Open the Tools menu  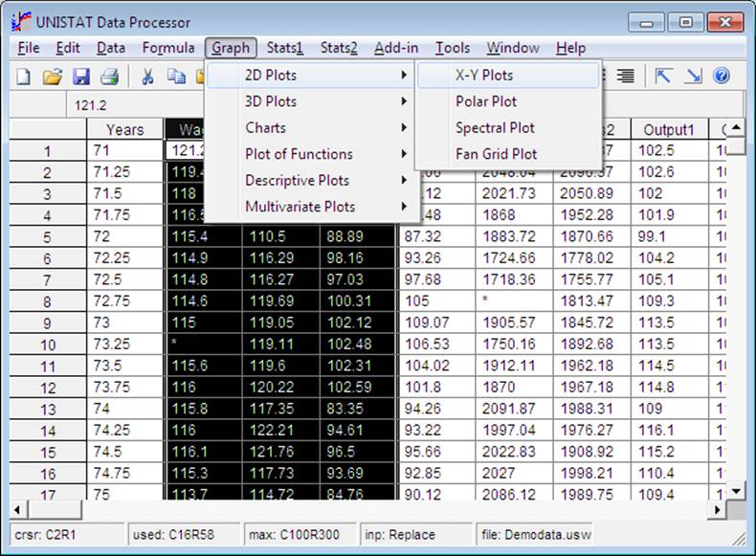[453, 48]
